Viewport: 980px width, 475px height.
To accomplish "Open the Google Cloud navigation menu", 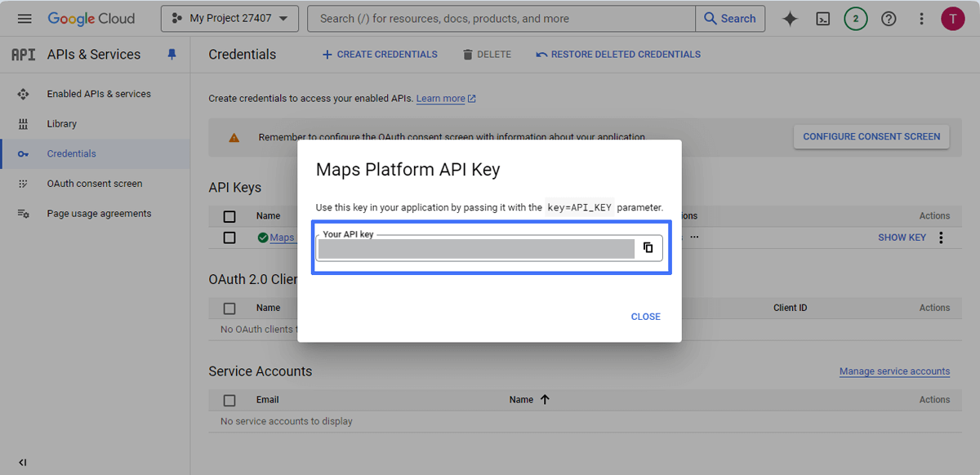I will 24,19.
